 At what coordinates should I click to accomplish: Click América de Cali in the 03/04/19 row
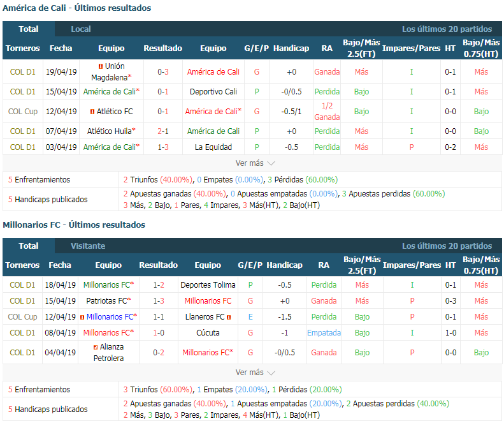110,147
